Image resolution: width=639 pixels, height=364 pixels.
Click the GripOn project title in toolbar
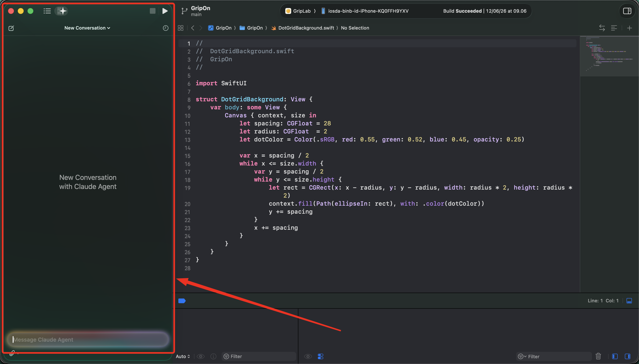pos(200,8)
